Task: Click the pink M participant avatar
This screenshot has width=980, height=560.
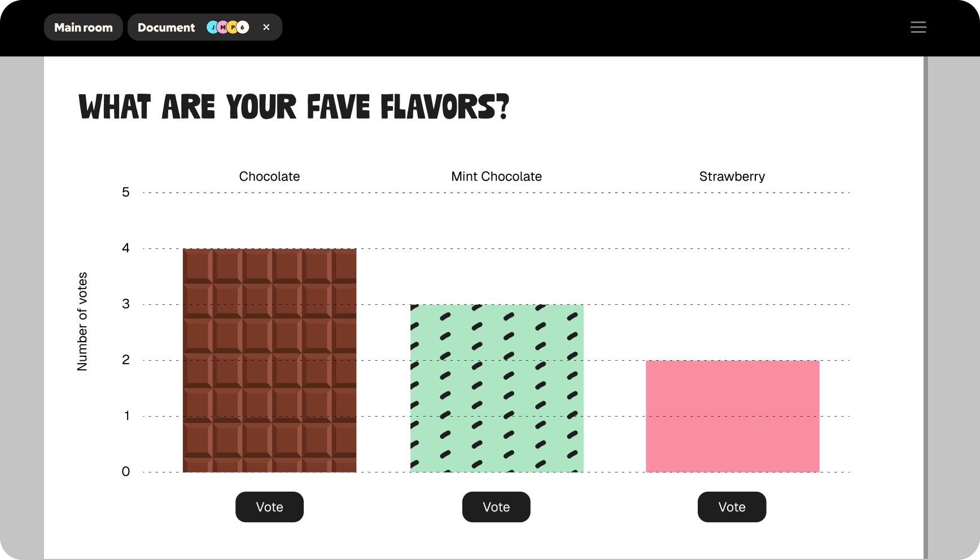Action: (222, 27)
